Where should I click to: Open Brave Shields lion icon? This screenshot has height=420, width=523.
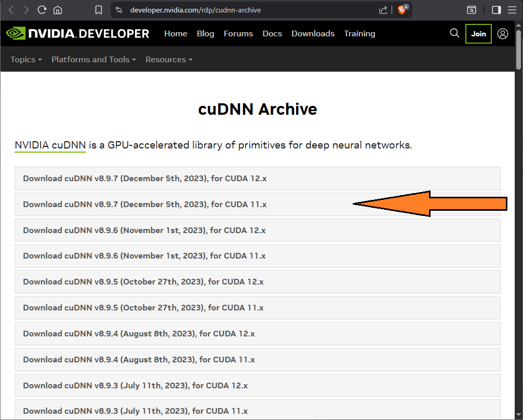point(403,10)
